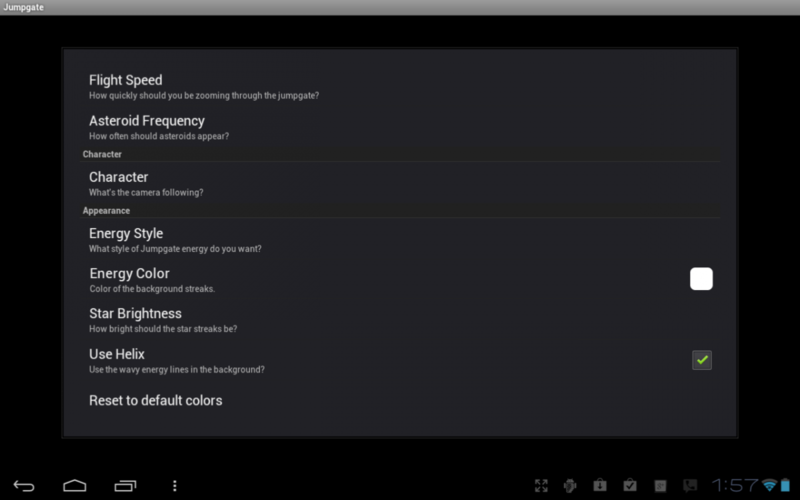The image size is (800, 500).
Task: Toggle the Use Helix checkbox
Action: coord(702,360)
